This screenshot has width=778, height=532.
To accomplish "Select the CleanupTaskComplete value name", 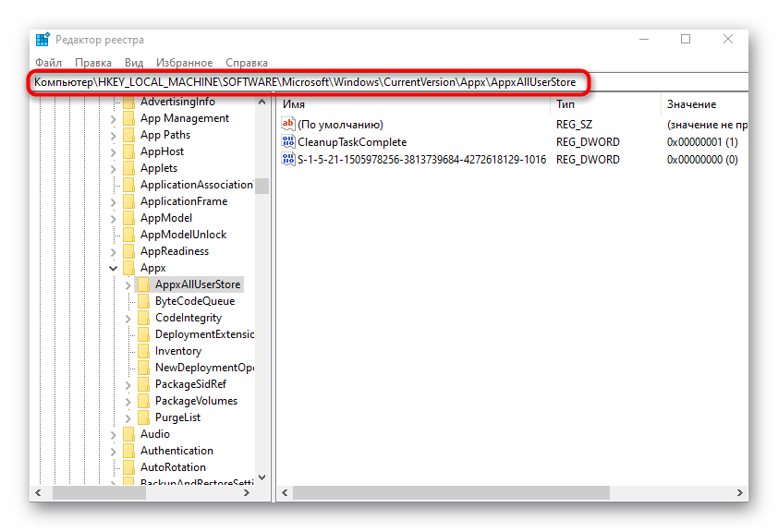I will coord(352,142).
